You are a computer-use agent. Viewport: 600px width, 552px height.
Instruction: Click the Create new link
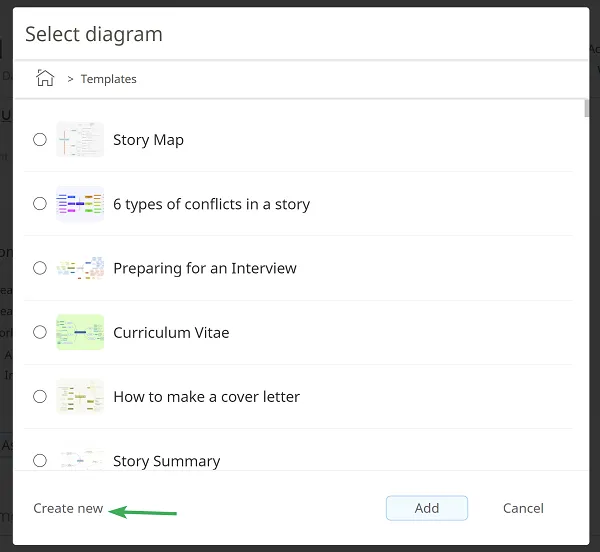(68, 508)
